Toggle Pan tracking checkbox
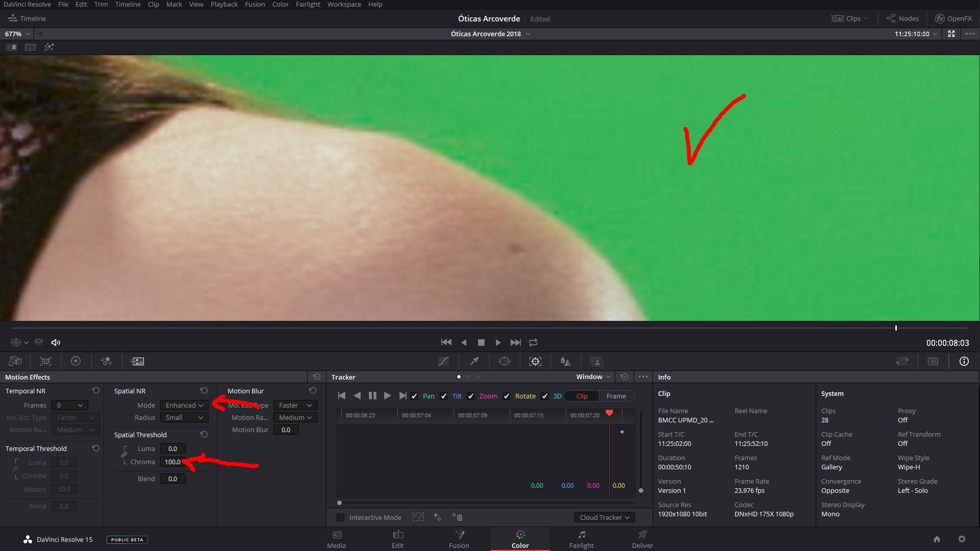 coord(414,396)
